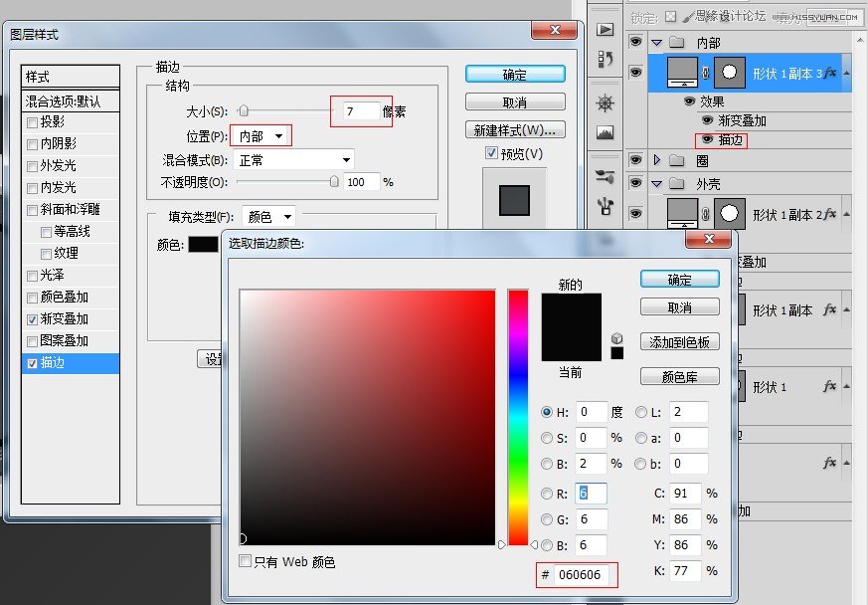Click the 内部 group folder icon
Image resolution: width=868 pixels, height=605 pixels.
[676, 42]
